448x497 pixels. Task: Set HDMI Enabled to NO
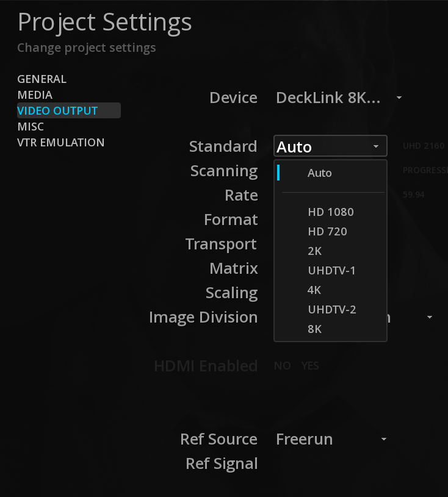tap(282, 366)
